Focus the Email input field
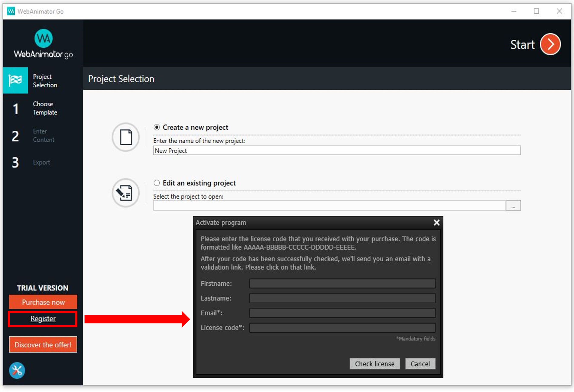 point(342,313)
